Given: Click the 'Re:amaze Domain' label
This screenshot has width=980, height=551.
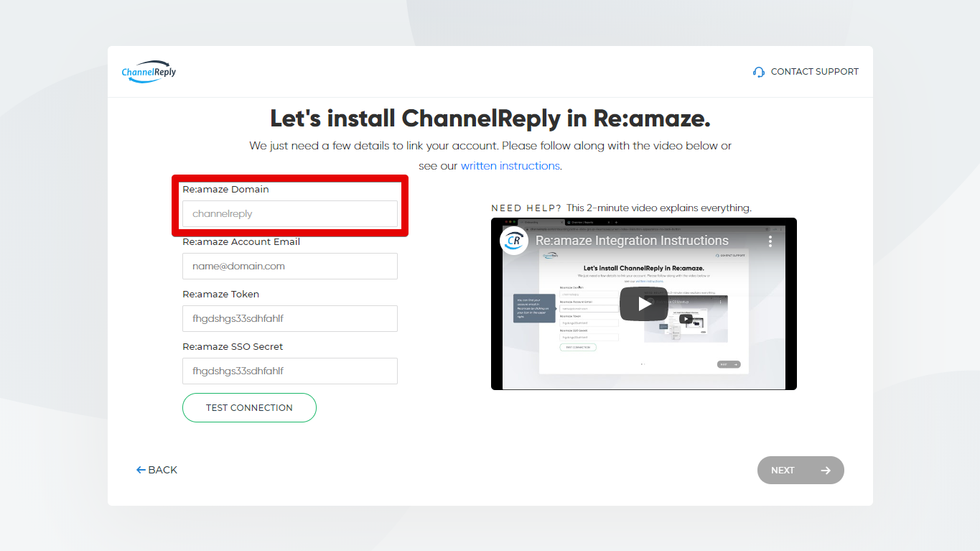Looking at the screenshot, I should pos(225,190).
